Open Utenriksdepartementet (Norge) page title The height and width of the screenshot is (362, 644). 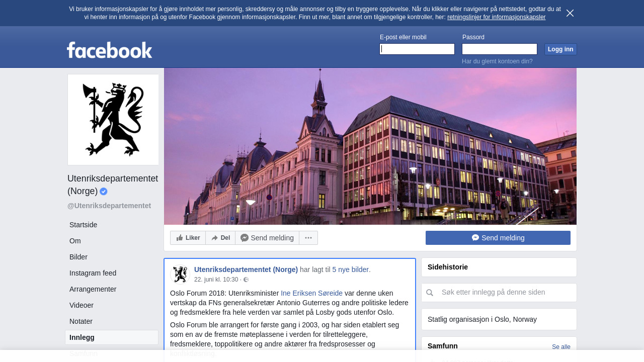coord(113,185)
